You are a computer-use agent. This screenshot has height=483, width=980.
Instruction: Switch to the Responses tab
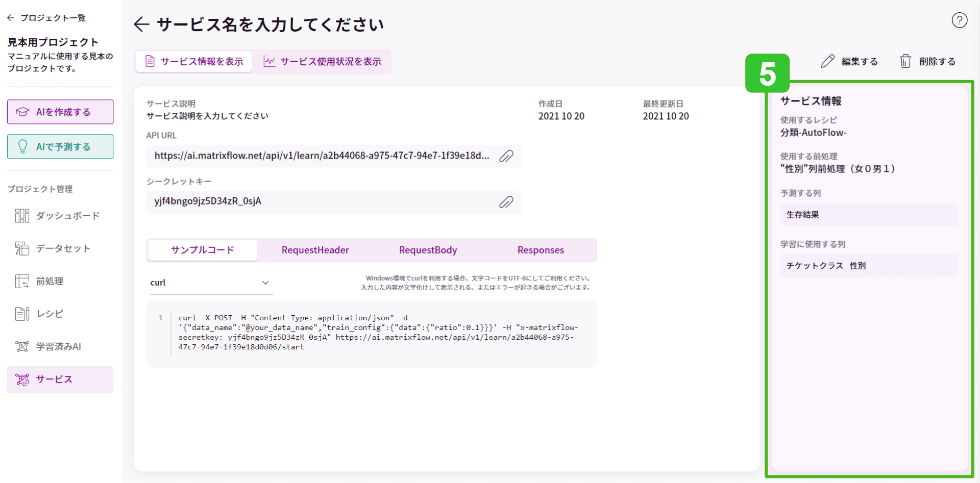click(x=541, y=250)
